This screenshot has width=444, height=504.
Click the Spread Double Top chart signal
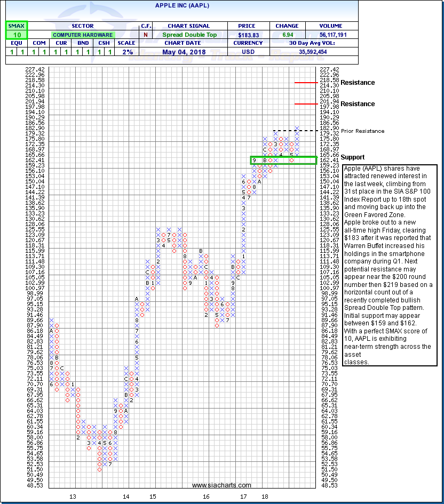pos(188,35)
